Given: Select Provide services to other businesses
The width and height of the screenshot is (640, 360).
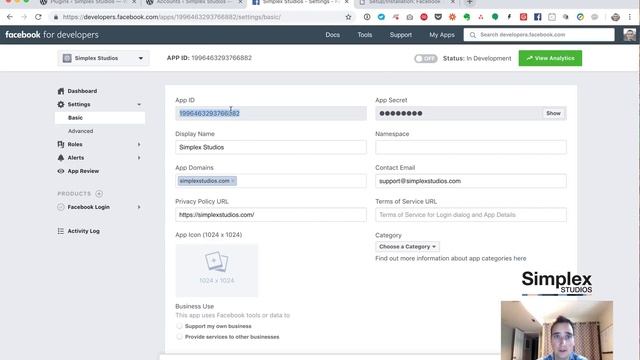Looking at the screenshot, I should pos(179,337).
